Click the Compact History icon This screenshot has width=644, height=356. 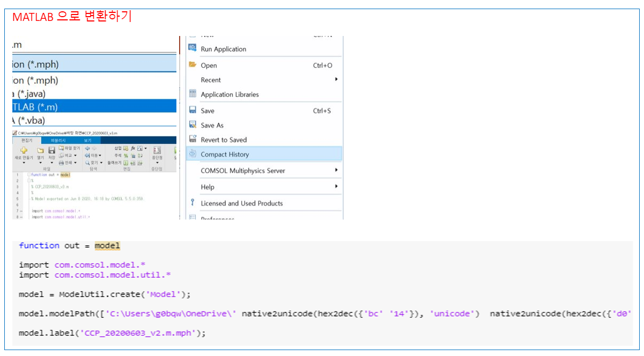click(193, 154)
